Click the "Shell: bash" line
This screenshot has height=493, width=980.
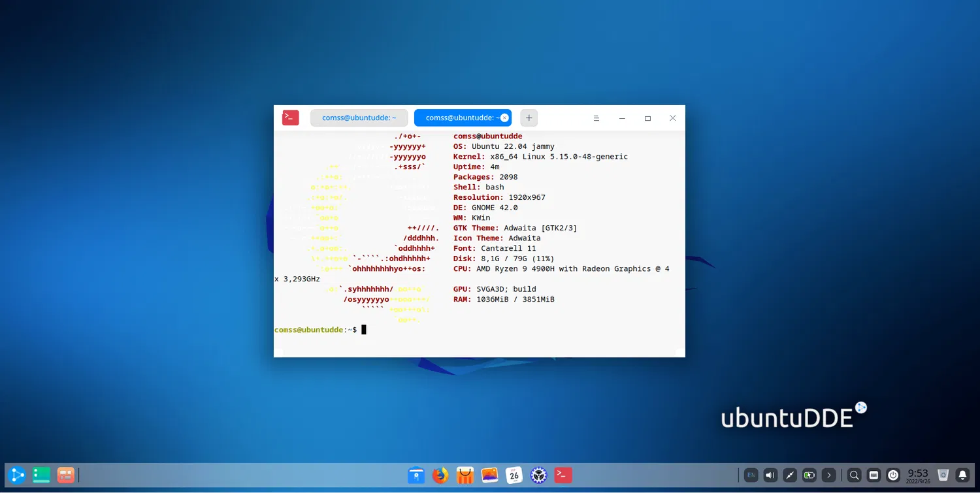click(479, 187)
